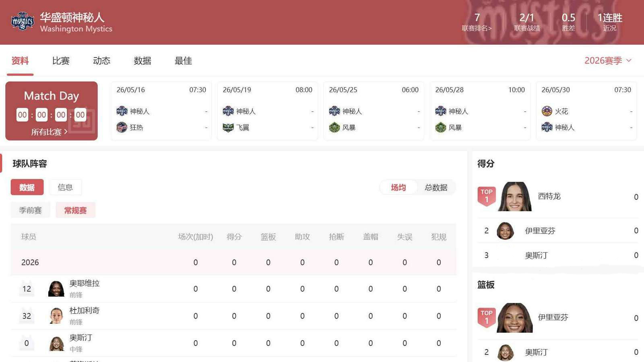Open 奥耶维拉 player avatar in roster
The height and width of the screenshot is (362, 644).
56,288
